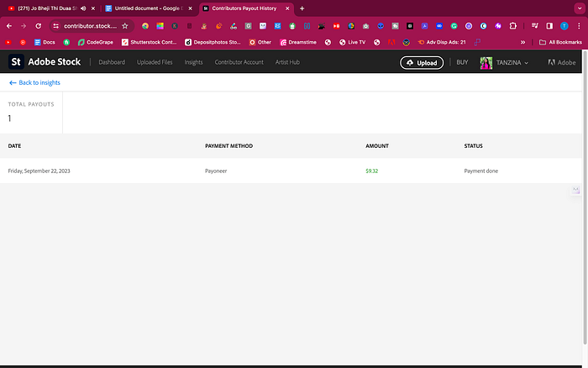
Task: Click the page vertical scrollbar
Action: click(585, 197)
